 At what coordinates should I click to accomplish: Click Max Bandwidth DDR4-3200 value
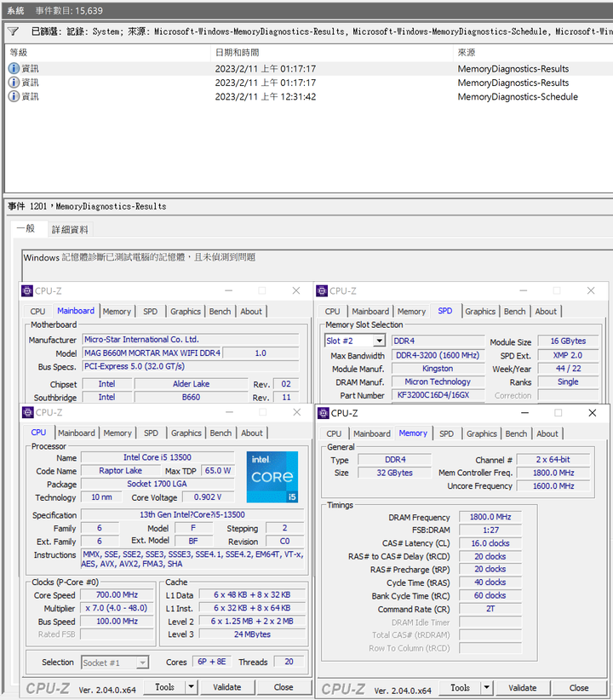(x=438, y=355)
